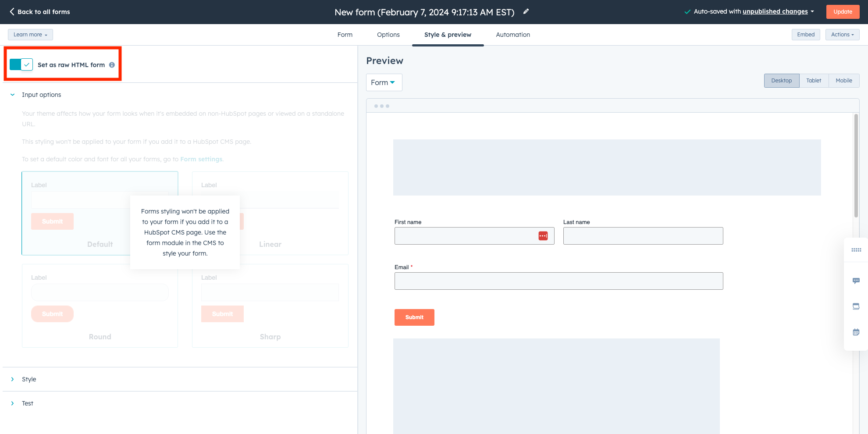The height and width of the screenshot is (434, 868).
Task: Click the chat bubble icon in right sidebar
Action: (x=856, y=281)
